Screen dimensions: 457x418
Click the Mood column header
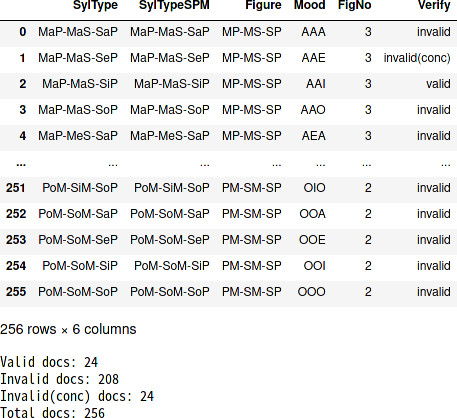coord(310,5)
